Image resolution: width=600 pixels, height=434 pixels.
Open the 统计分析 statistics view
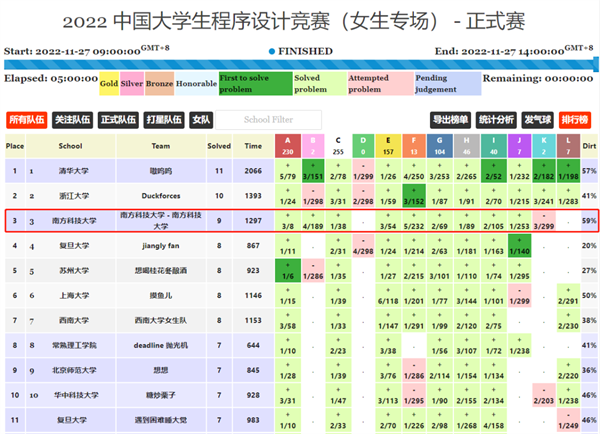click(x=497, y=120)
